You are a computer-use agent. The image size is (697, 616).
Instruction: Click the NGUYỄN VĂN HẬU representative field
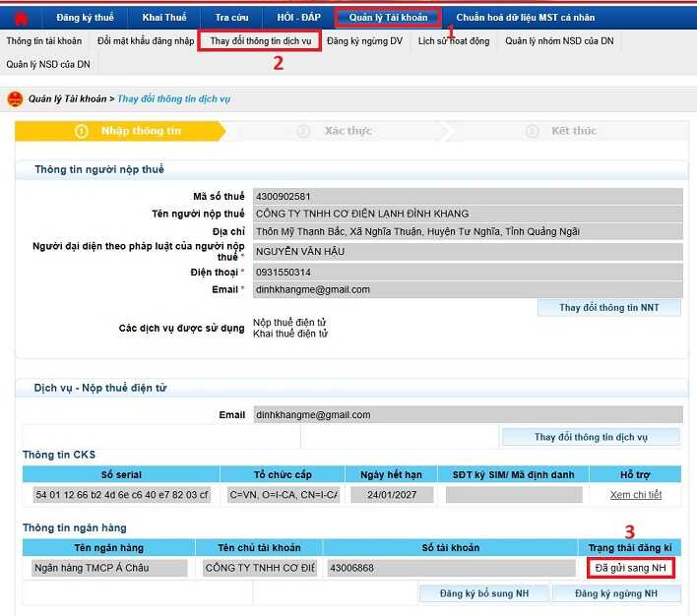pyautogui.click(x=468, y=252)
